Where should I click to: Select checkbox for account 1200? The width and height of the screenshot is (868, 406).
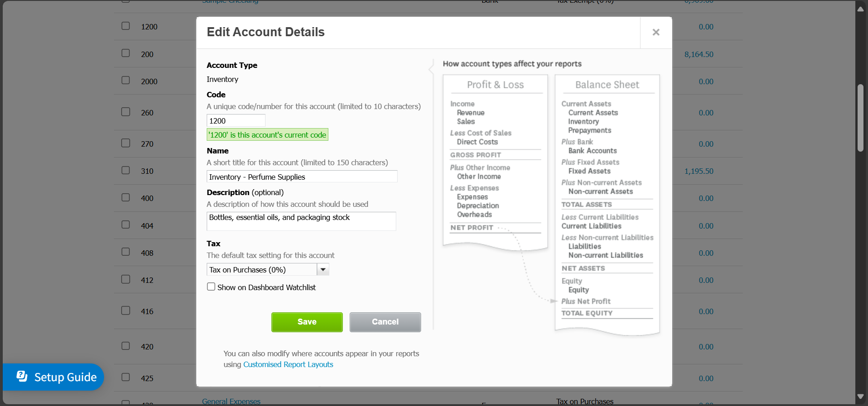pos(126,26)
